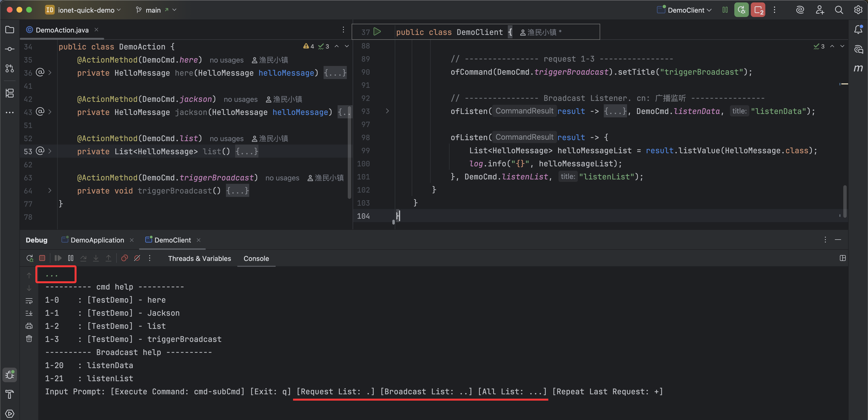The image size is (868, 420).
Task: Click the Resume Program icon
Action: pos(58,258)
